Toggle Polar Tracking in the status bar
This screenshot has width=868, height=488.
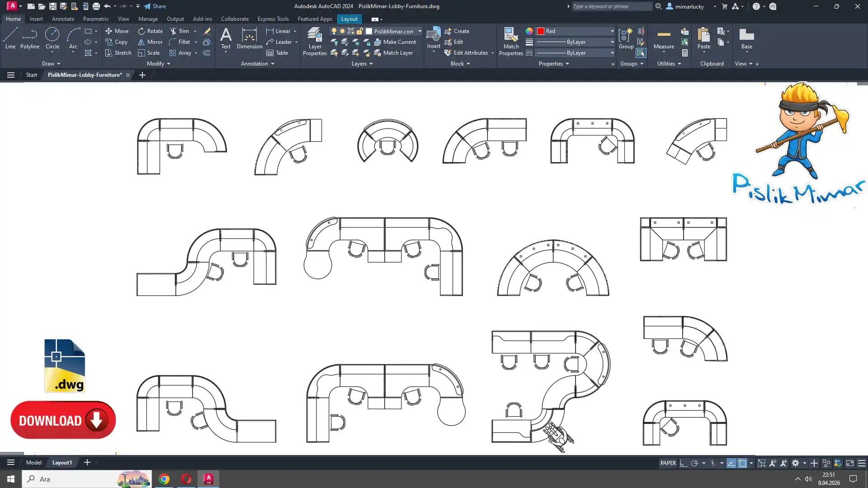(x=695, y=463)
